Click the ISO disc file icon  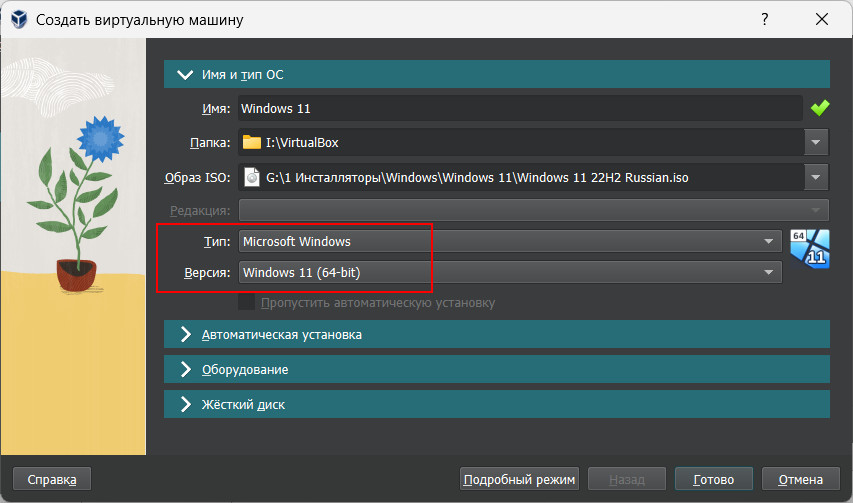[x=252, y=177]
